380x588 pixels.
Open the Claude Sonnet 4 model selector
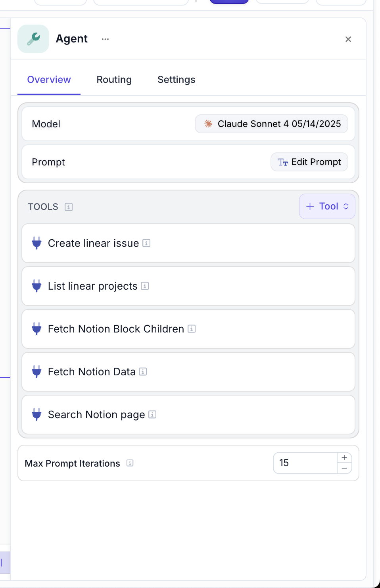pyautogui.click(x=271, y=124)
